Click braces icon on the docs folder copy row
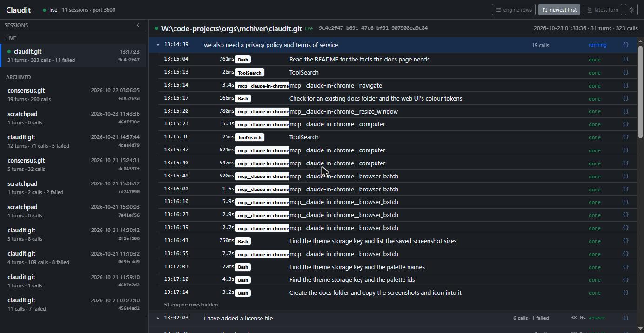Viewport: 644px width, 333px height. point(625,293)
